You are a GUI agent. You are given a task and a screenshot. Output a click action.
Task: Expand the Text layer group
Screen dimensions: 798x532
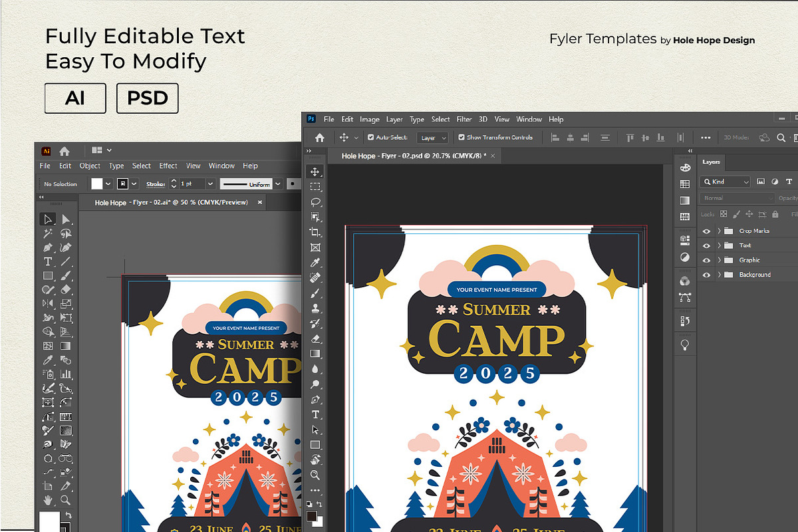(x=719, y=245)
